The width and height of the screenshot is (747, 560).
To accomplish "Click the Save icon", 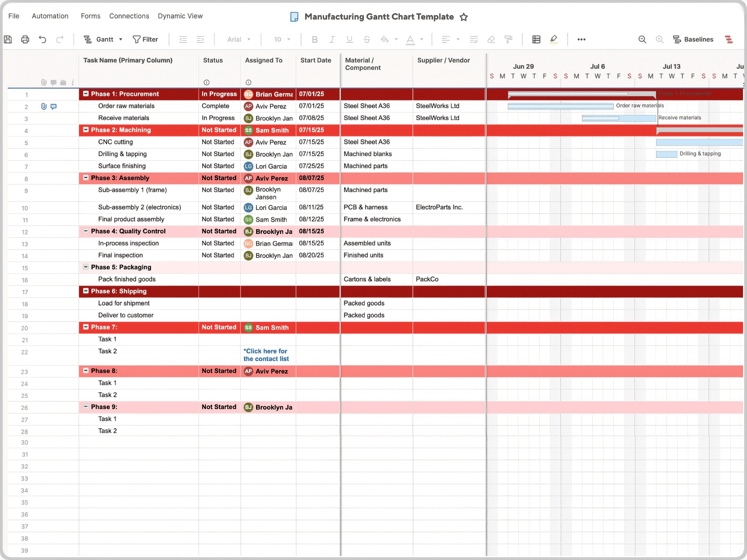I will 8,39.
